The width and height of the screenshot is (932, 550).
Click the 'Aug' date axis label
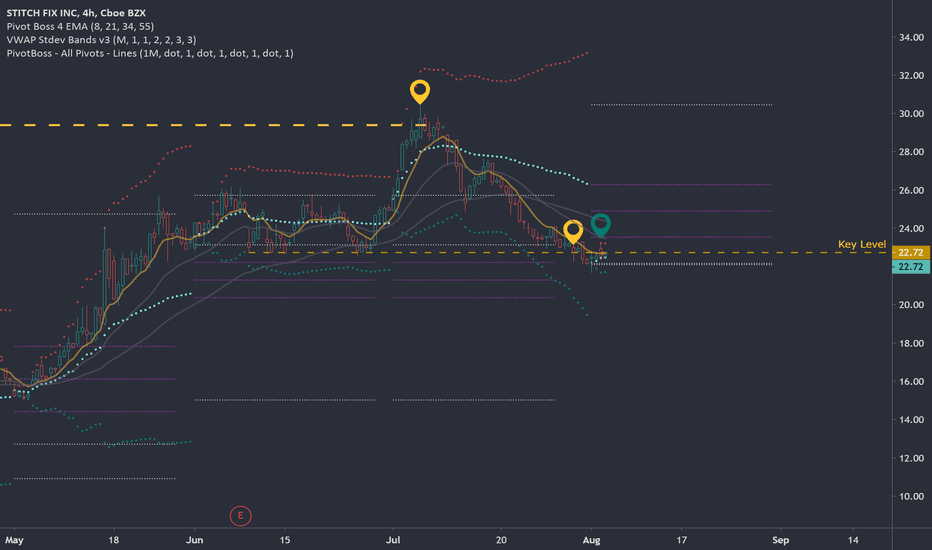pyautogui.click(x=591, y=540)
